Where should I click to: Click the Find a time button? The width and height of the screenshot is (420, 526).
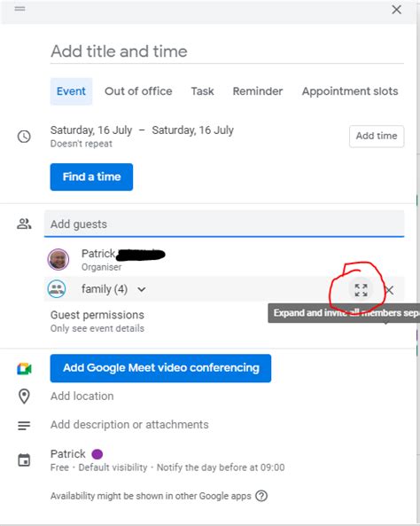pos(91,177)
